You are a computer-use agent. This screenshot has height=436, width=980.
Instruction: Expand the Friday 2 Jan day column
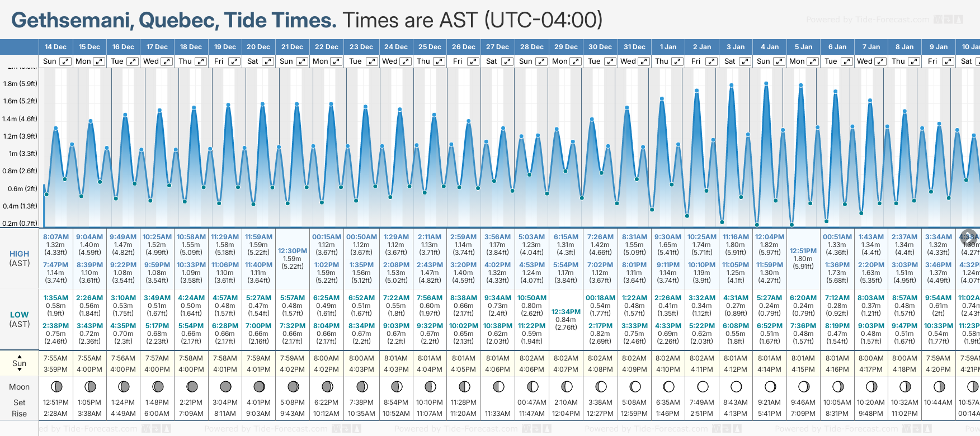coord(712,61)
